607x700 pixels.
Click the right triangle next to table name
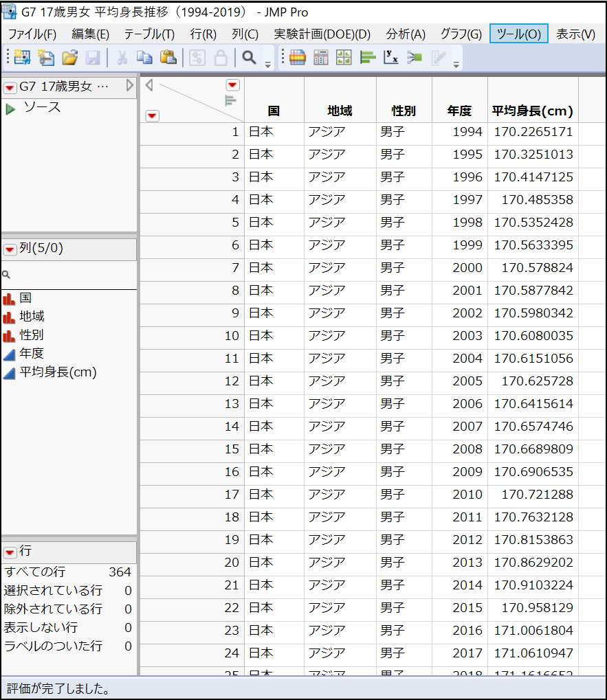[129, 85]
